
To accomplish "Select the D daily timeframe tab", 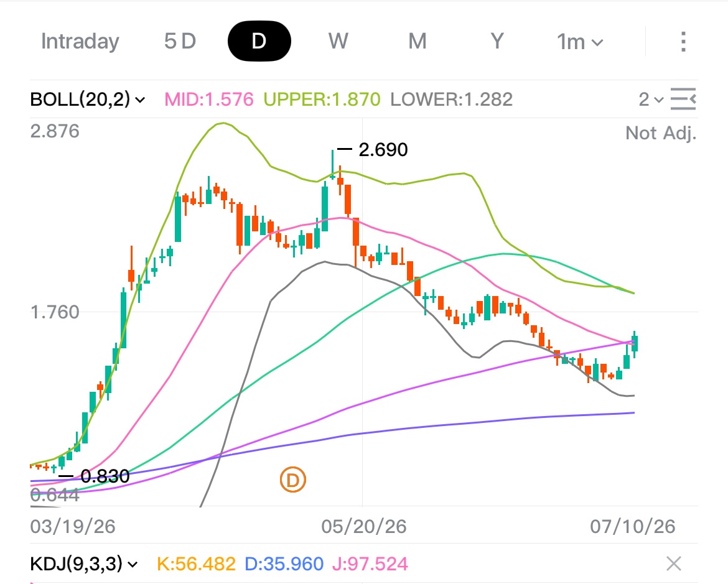I will [x=259, y=41].
